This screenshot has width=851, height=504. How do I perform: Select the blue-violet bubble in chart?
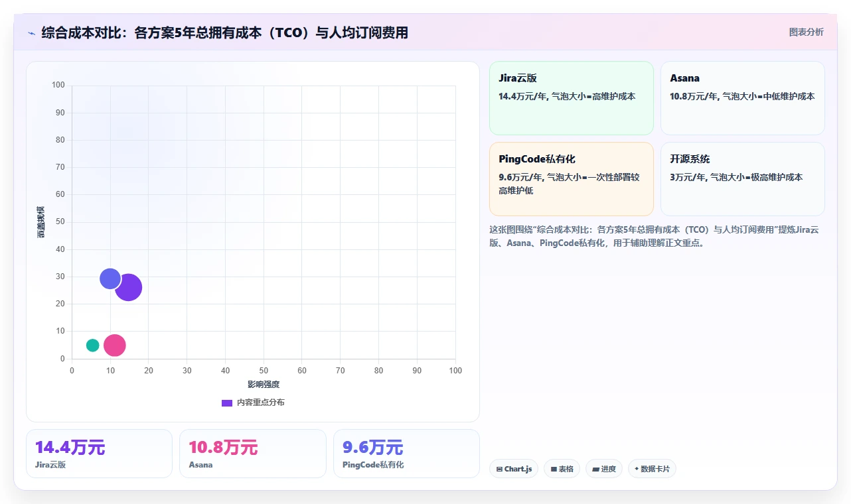[x=110, y=279]
